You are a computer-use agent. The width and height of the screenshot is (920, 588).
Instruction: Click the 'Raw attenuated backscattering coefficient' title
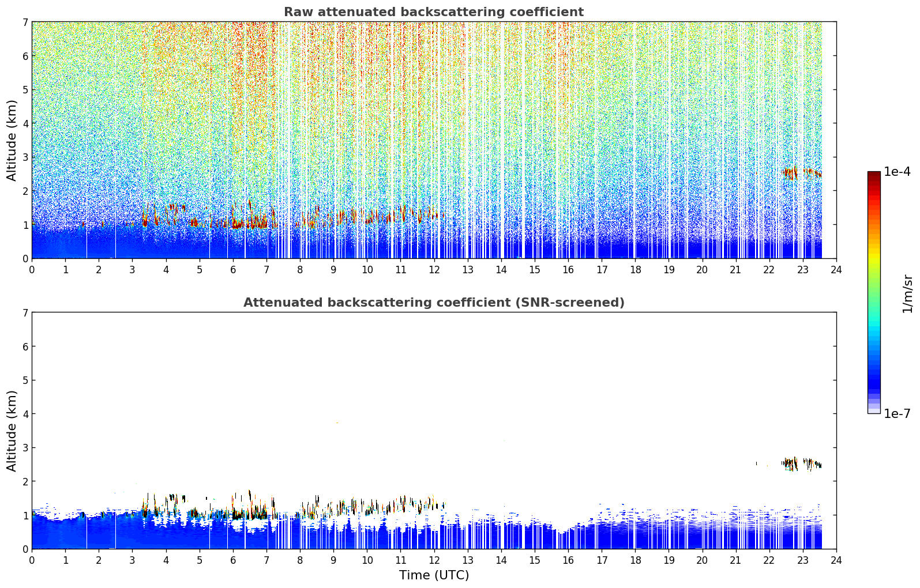[434, 12]
